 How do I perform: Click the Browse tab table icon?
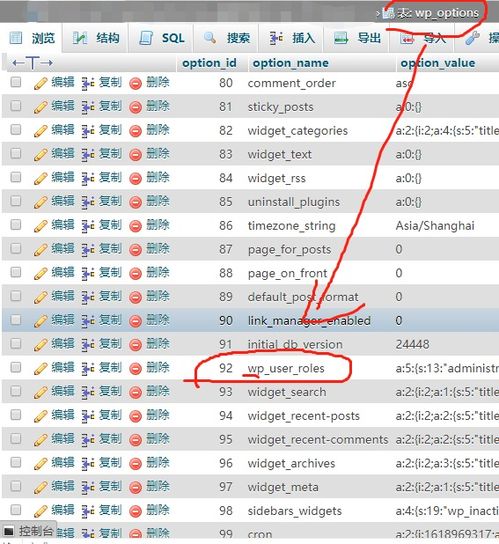(x=16, y=38)
